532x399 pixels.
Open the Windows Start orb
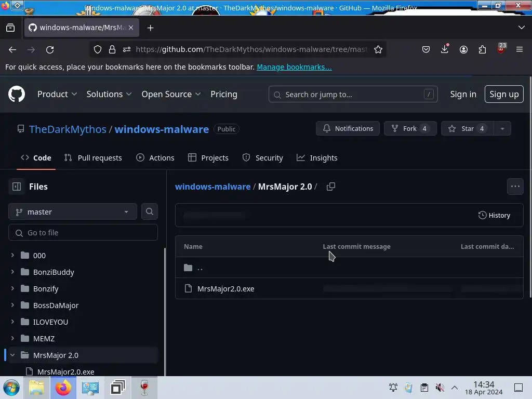(x=11, y=388)
